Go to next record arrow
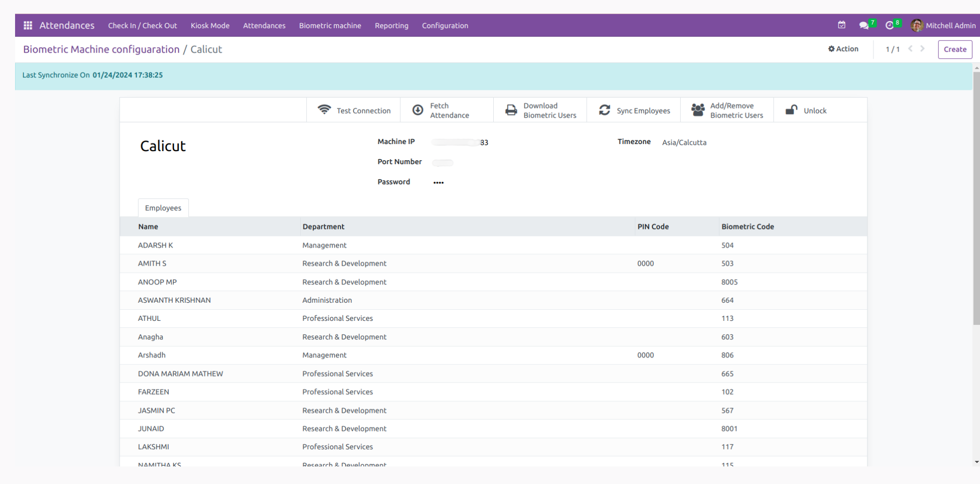980x484 pixels. [922, 49]
